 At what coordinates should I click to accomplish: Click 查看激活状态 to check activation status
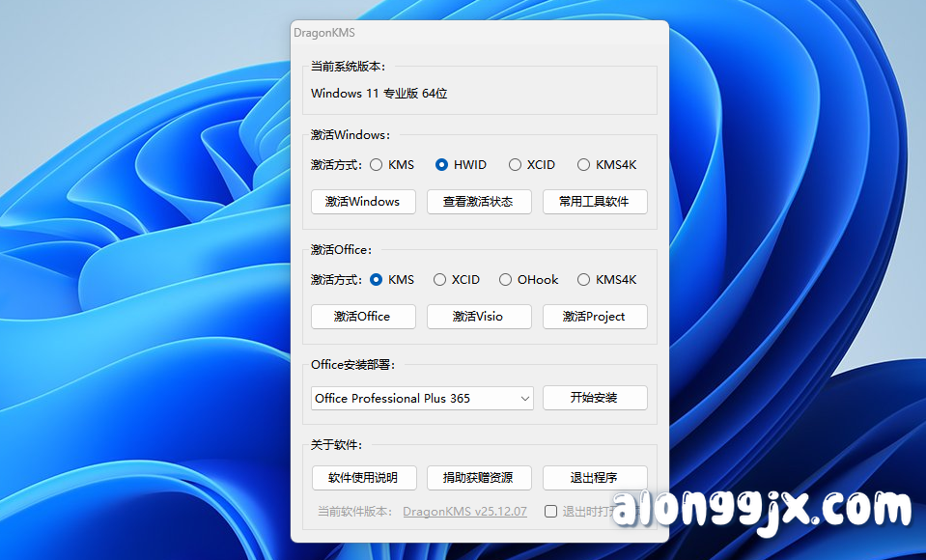[x=479, y=202]
